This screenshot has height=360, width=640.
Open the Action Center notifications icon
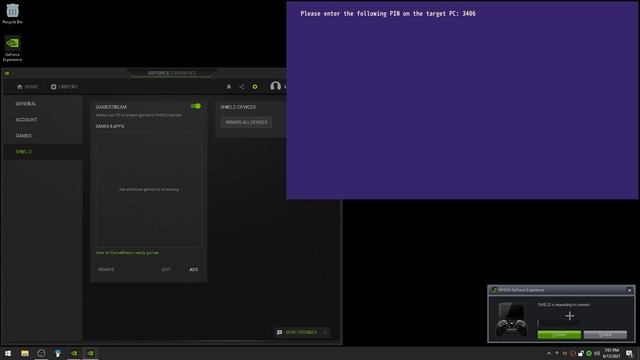[x=629, y=353]
